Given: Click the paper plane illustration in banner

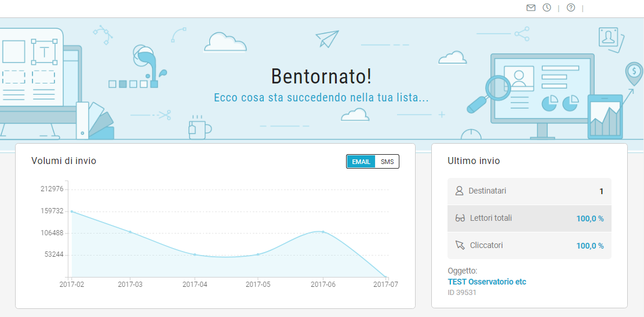Looking at the screenshot, I should (x=327, y=38).
